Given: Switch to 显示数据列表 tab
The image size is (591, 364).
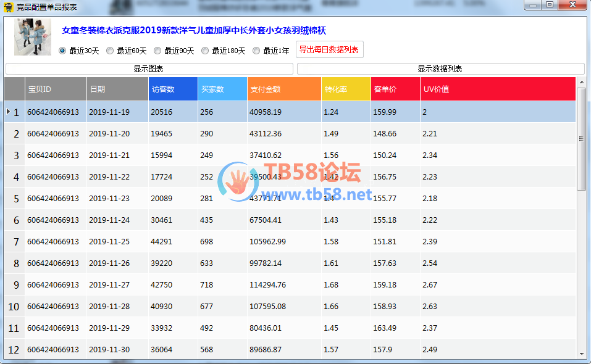Looking at the screenshot, I should tap(440, 69).
